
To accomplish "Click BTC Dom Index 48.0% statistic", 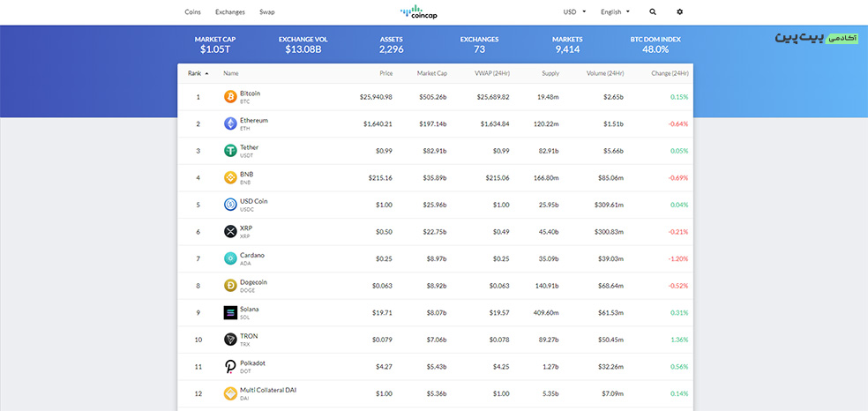I will 655,45.
